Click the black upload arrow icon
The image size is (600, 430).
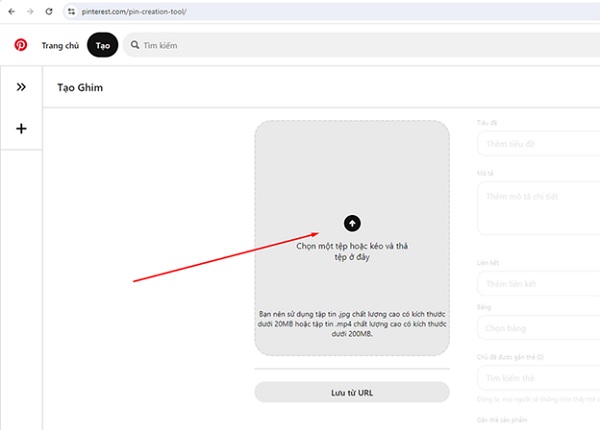tap(352, 224)
